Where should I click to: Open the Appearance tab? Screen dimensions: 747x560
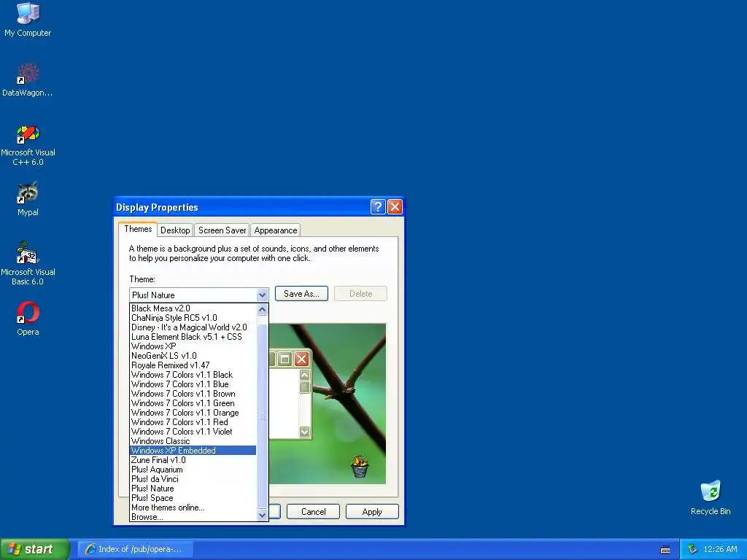(x=275, y=230)
